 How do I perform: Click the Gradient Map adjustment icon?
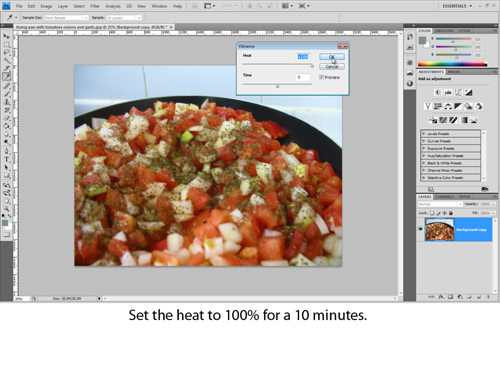[x=464, y=120]
